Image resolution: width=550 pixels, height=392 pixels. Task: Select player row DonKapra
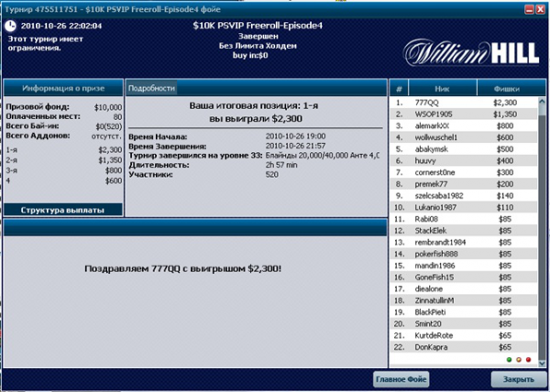click(463, 347)
